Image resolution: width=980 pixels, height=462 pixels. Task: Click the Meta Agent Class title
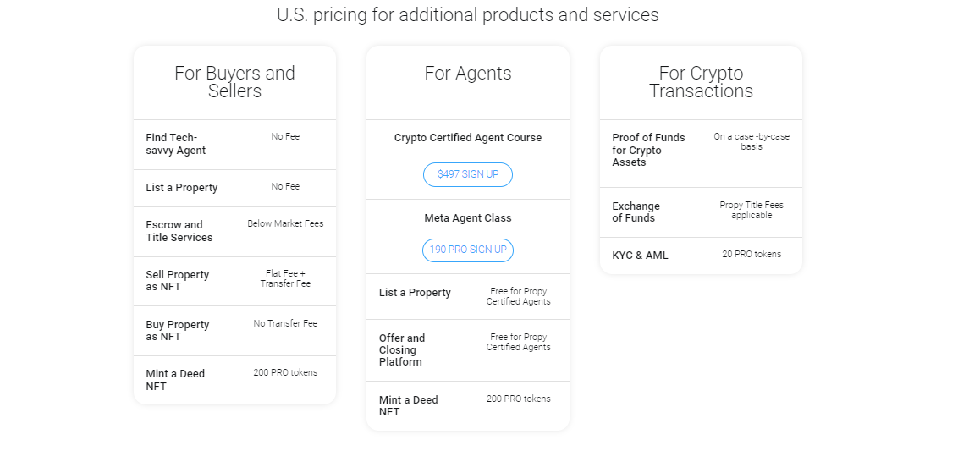click(468, 218)
